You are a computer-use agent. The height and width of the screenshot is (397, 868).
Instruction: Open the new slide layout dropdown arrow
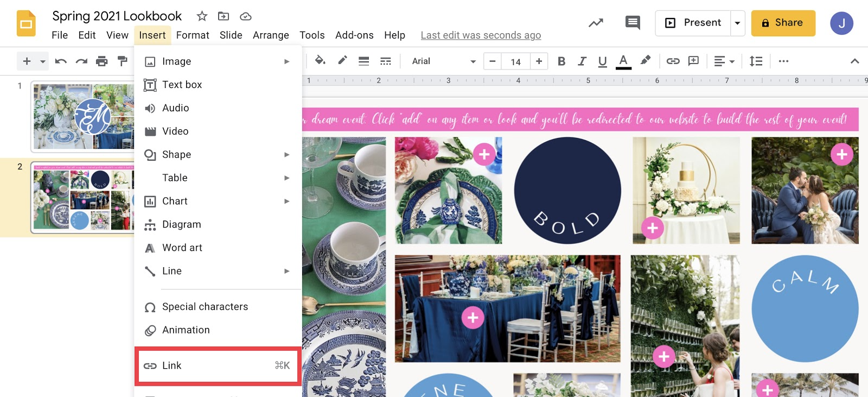(42, 61)
